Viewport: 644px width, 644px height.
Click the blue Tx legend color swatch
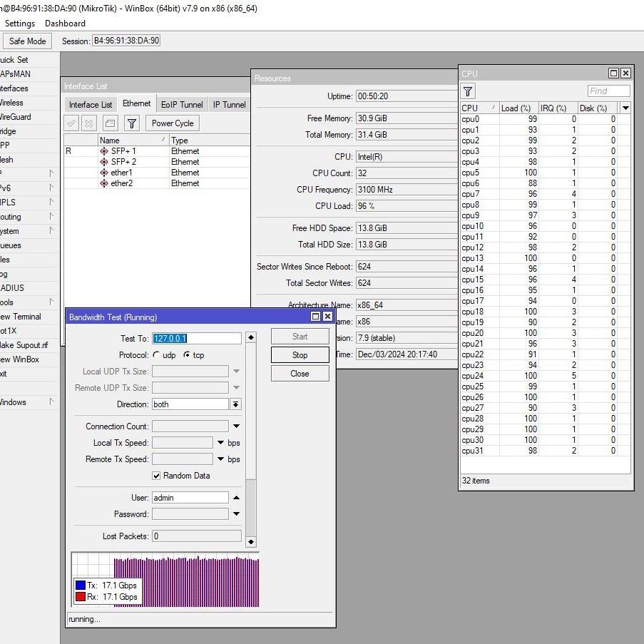pos(81,586)
